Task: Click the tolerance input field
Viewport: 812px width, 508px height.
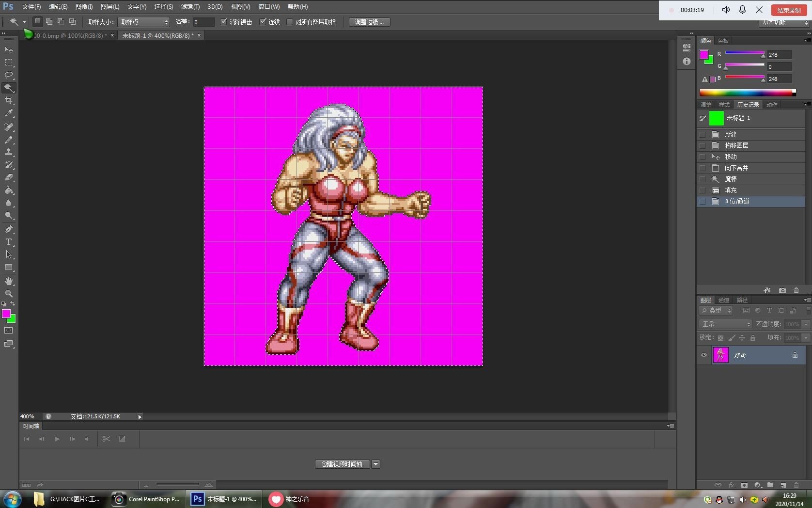Action: (203, 22)
